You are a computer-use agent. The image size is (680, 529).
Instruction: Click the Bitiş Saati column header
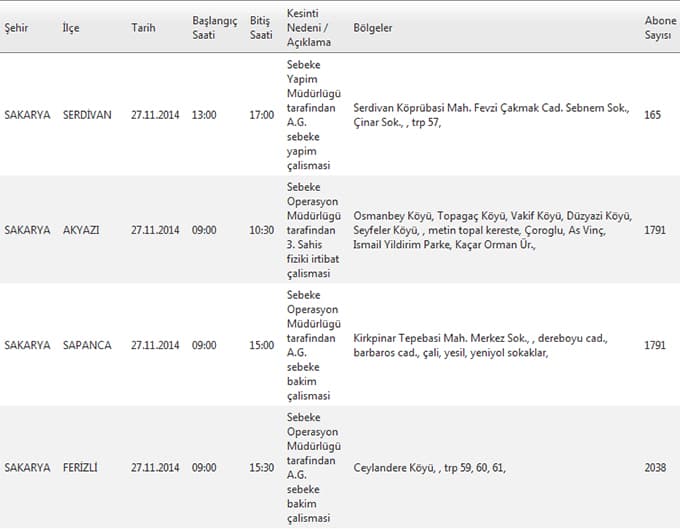[261, 28]
